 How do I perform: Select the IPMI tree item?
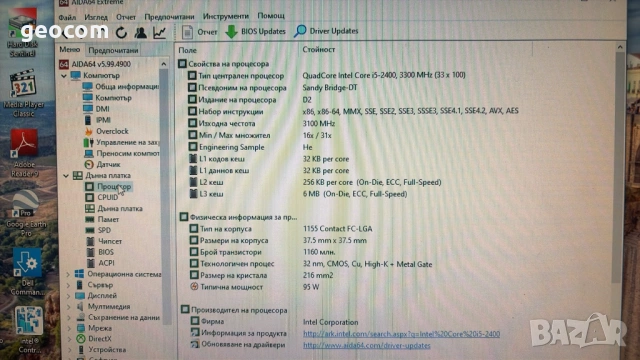pos(97,120)
